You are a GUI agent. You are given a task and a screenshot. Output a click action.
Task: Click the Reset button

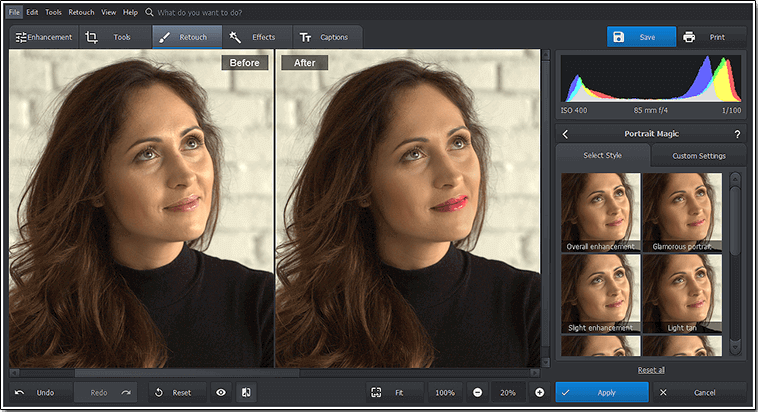coord(177,393)
